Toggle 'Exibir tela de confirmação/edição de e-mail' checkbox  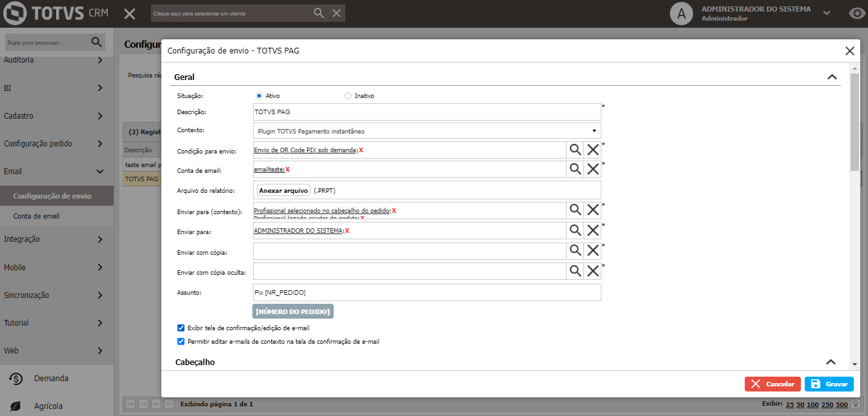click(181, 328)
